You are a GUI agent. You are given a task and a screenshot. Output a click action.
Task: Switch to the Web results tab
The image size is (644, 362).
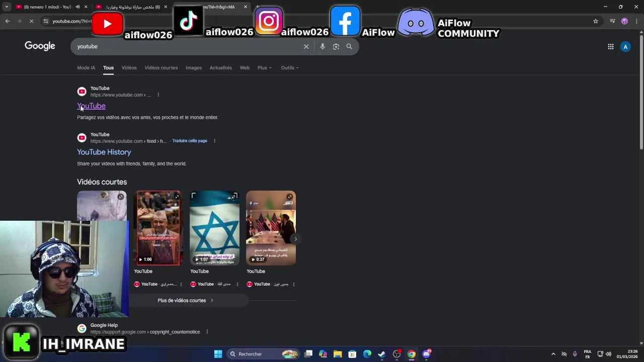[245, 68]
